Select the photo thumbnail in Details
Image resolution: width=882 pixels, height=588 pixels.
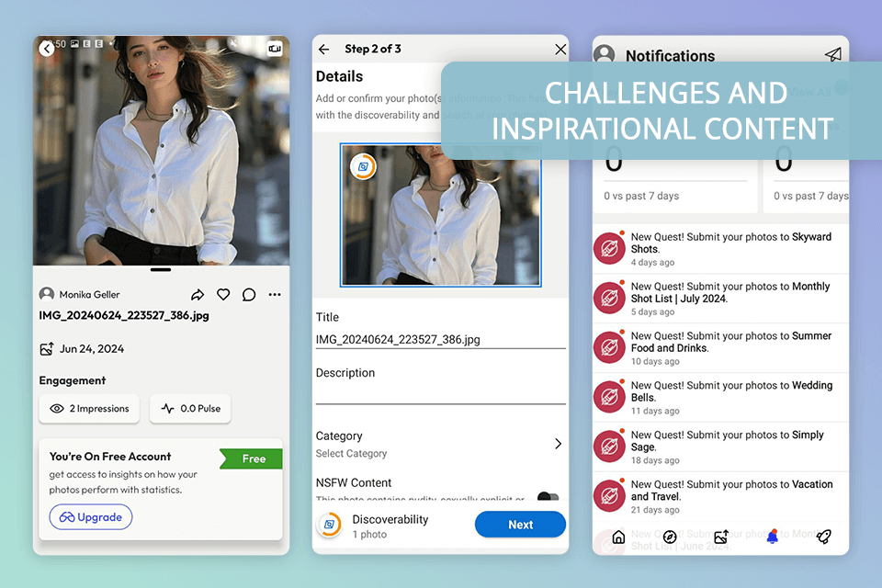(x=440, y=215)
